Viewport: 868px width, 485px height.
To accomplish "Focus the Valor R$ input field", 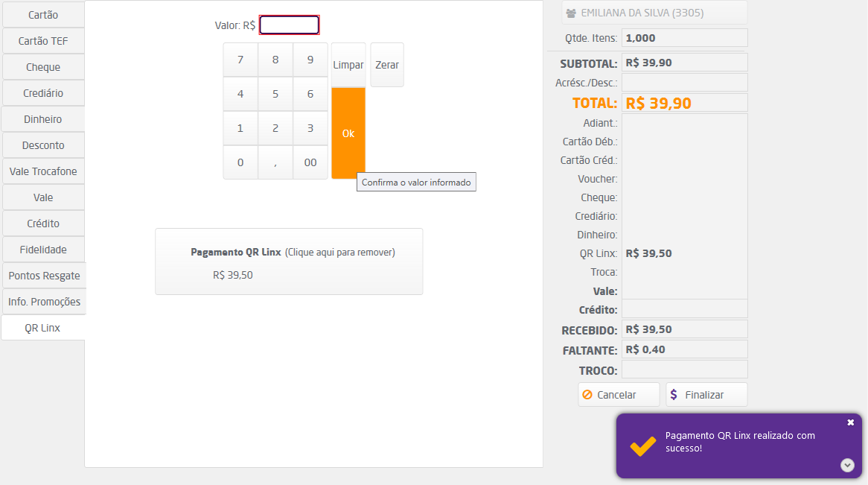I will click(x=290, y=25).
